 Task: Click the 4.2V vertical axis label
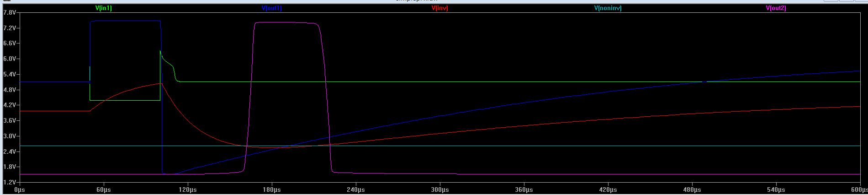[10, 105]
